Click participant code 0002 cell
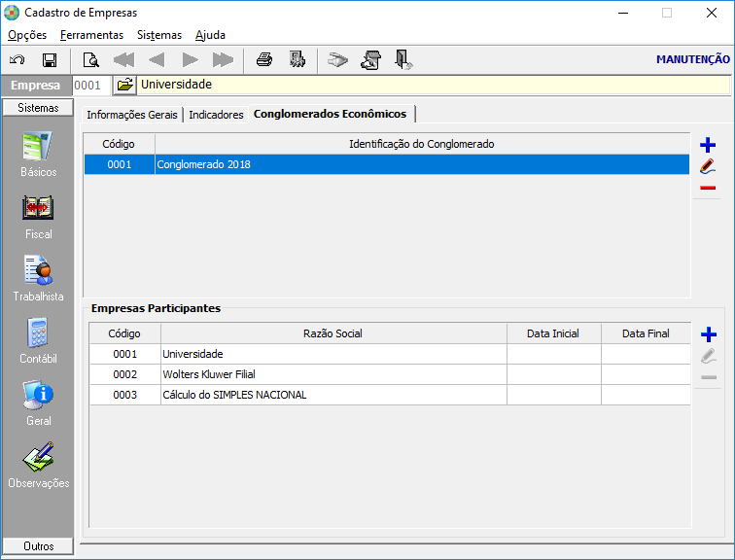This screenshot has width=735, height=560. [x=125, y=374]
